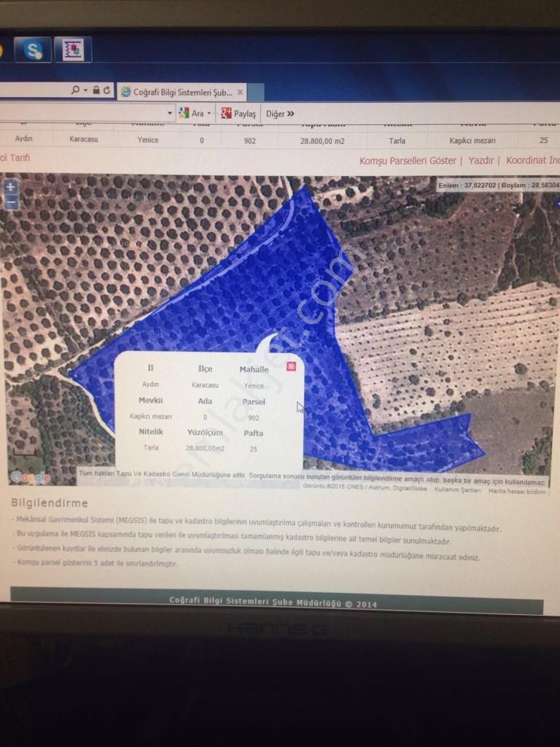Click the 'Bilgilendirme' heading
560x747 pixels.
50,503
